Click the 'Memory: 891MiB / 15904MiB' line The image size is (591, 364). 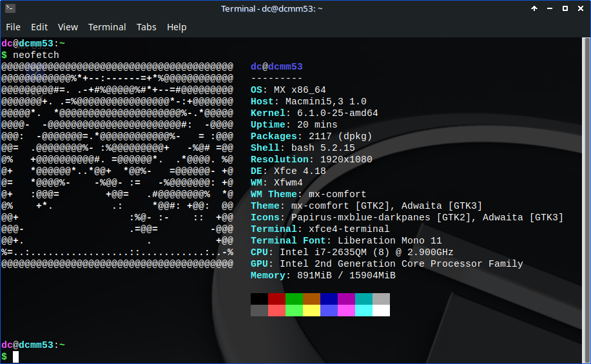(x=323, y=276)
